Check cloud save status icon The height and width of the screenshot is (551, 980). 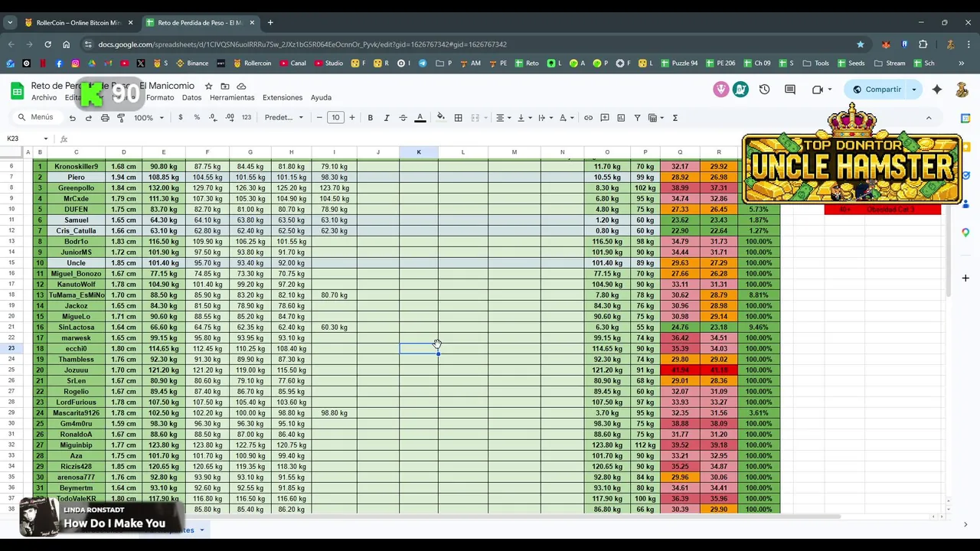coord(241,86)
